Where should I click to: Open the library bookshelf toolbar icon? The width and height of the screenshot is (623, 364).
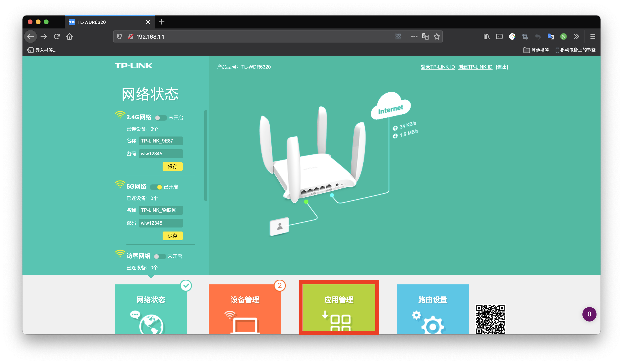[486, 36]
